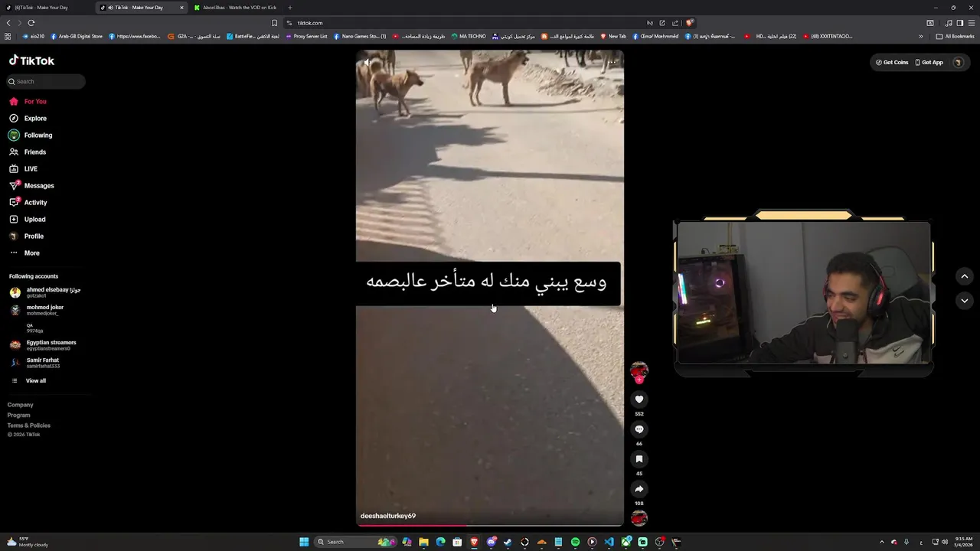Open Messages in the sidebar

31,185
